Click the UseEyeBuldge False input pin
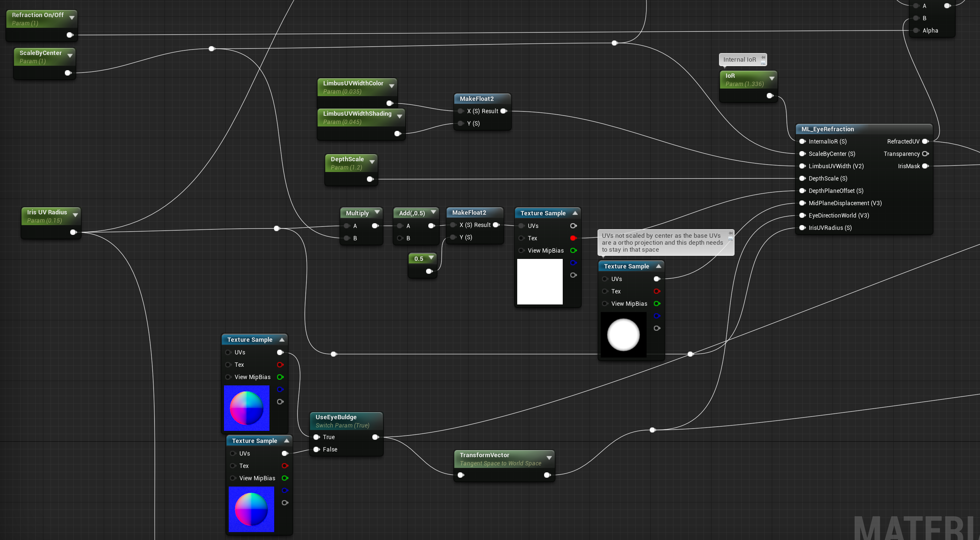Image resolution: width=980 pixels, height=540 pixels. 317,450
